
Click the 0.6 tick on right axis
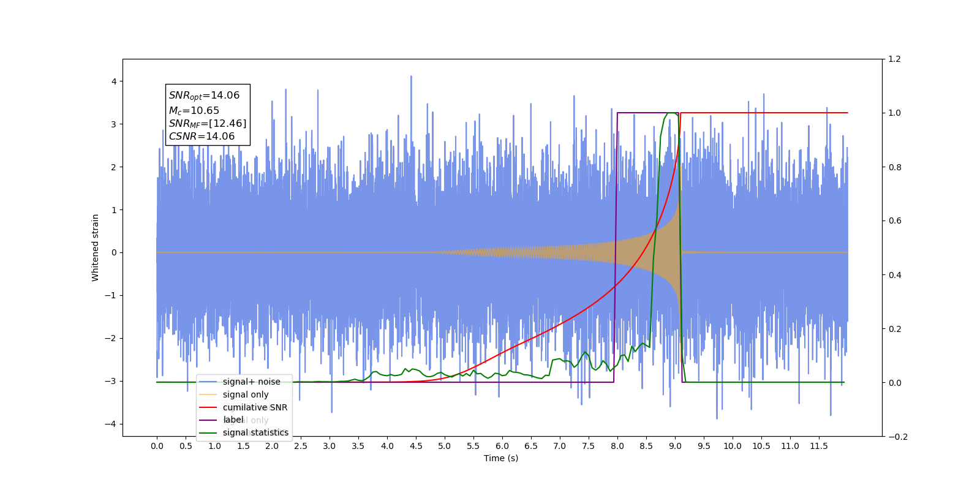pos(894,221)
